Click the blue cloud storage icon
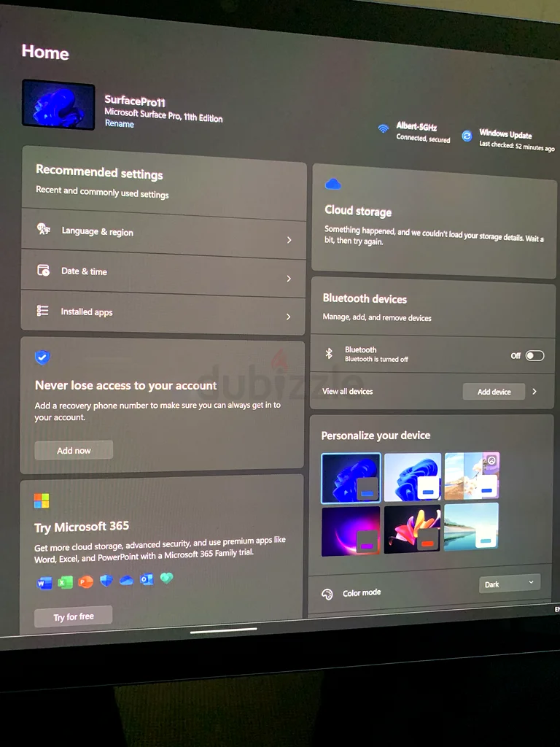Image resolution: width=560 pixels, height=747 pixels. tap(332, 184)
